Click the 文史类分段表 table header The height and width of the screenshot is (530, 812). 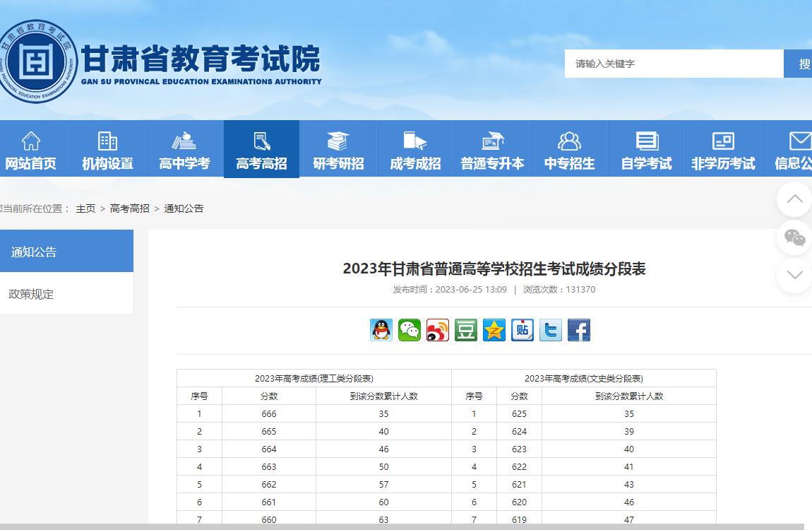click(584, 378)
